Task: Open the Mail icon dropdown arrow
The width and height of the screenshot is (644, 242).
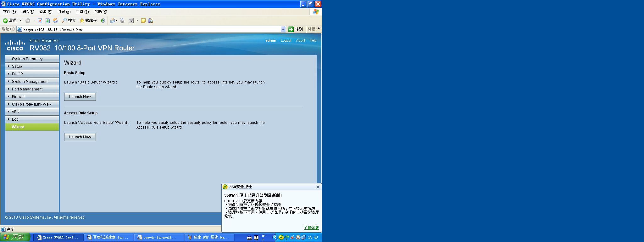Action: pyautogui.click(x=117, y=20)
